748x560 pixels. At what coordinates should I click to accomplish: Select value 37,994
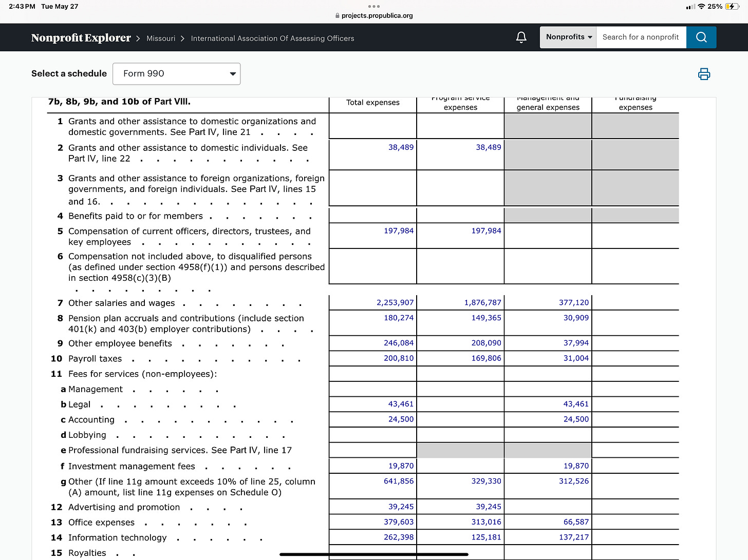(576, 343)
